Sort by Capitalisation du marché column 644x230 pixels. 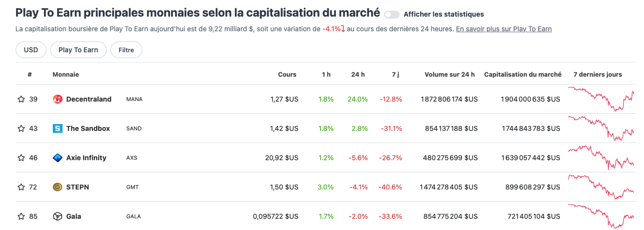(522, 75)
